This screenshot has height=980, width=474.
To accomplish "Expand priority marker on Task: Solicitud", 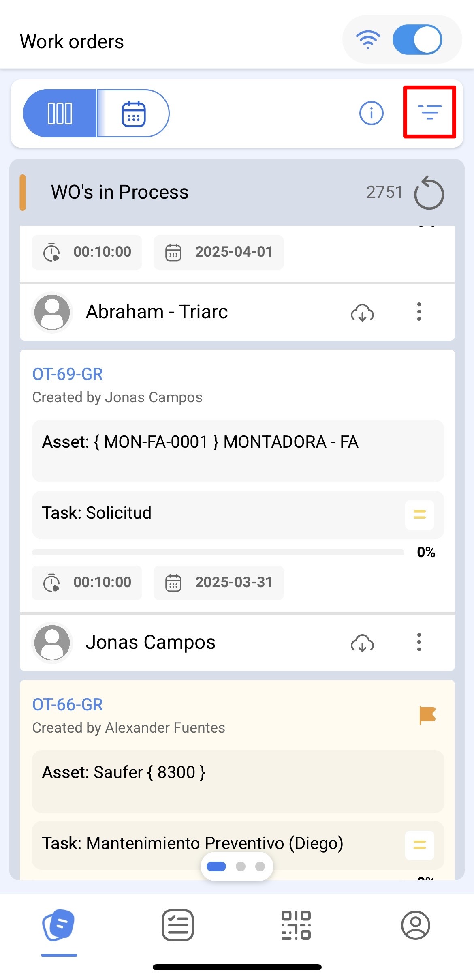I will (419, 515).
